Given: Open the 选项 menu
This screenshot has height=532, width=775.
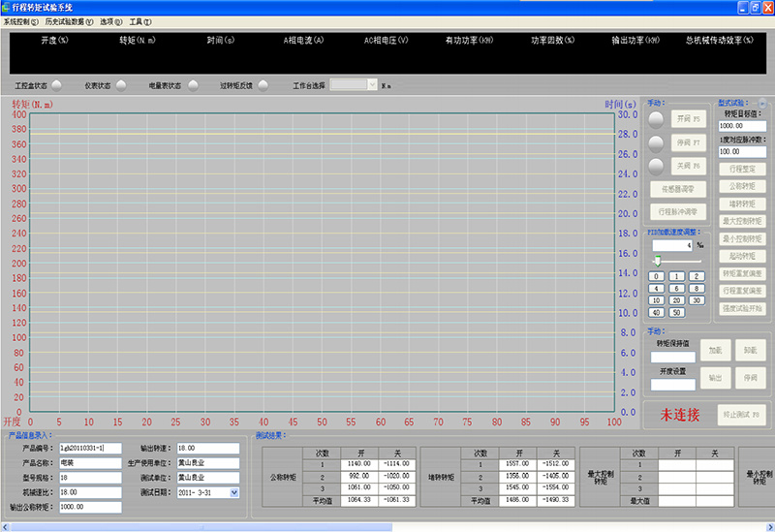Looking at the screenshot, I should click(x=111, y=21).
